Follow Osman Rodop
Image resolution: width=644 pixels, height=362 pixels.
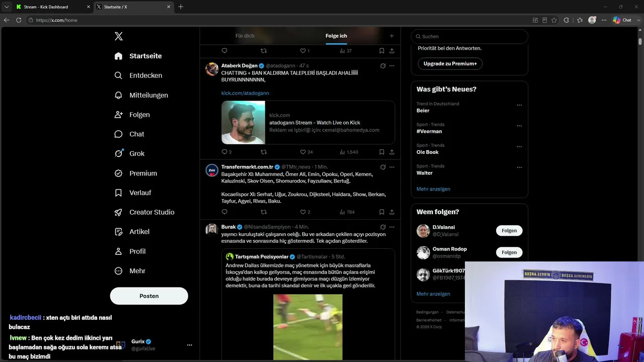[x=509, y=252]
